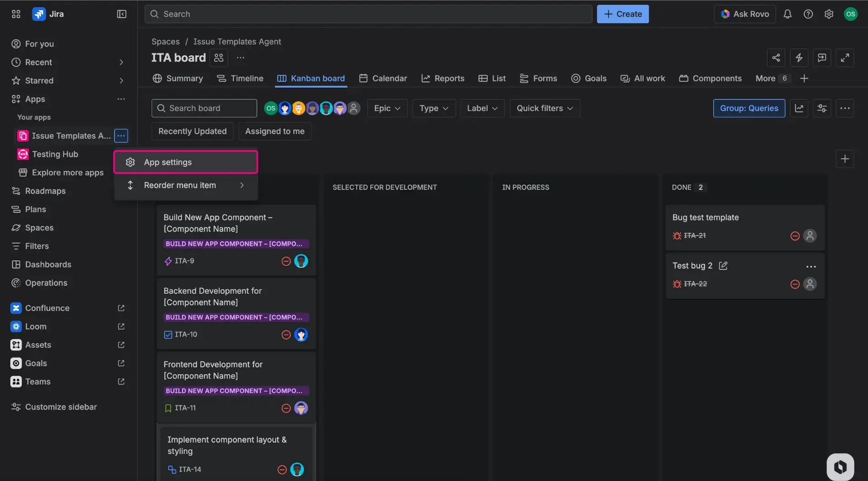Expand the Quick filters dropdown

(544, 108)
